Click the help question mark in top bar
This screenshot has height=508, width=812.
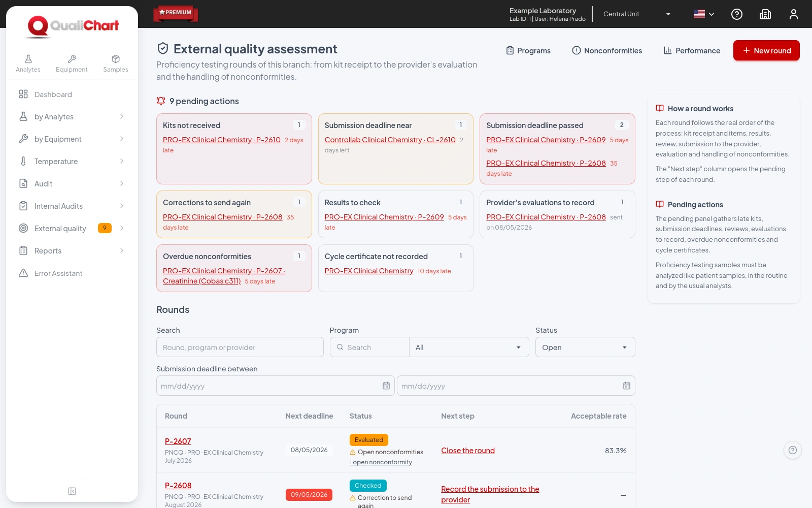[x=737, y=14]
